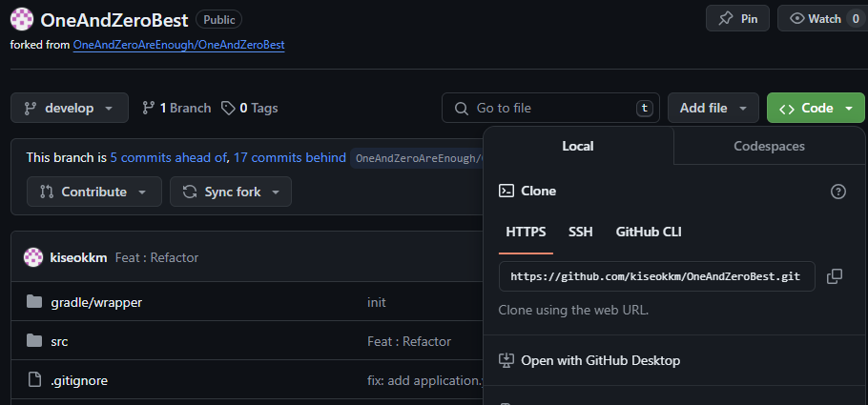Select the SSH clone tab
868x405 pixels.
click(x=580, y=232)
